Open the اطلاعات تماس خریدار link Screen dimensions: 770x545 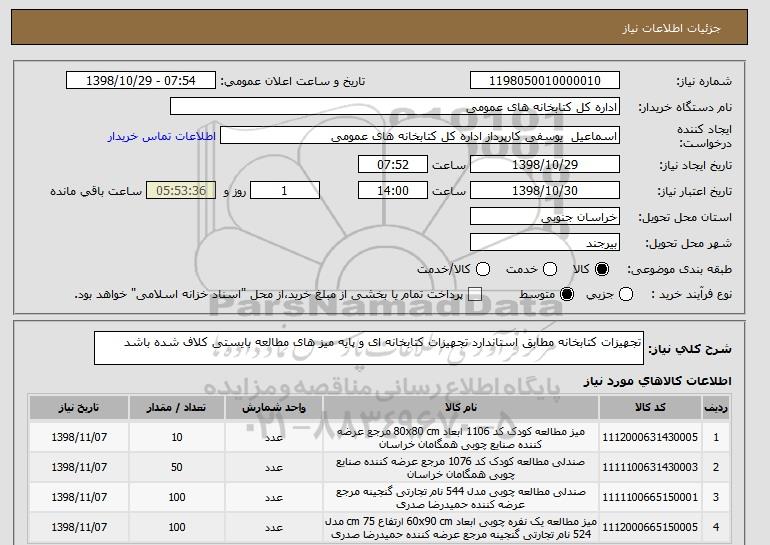point(162,136)
